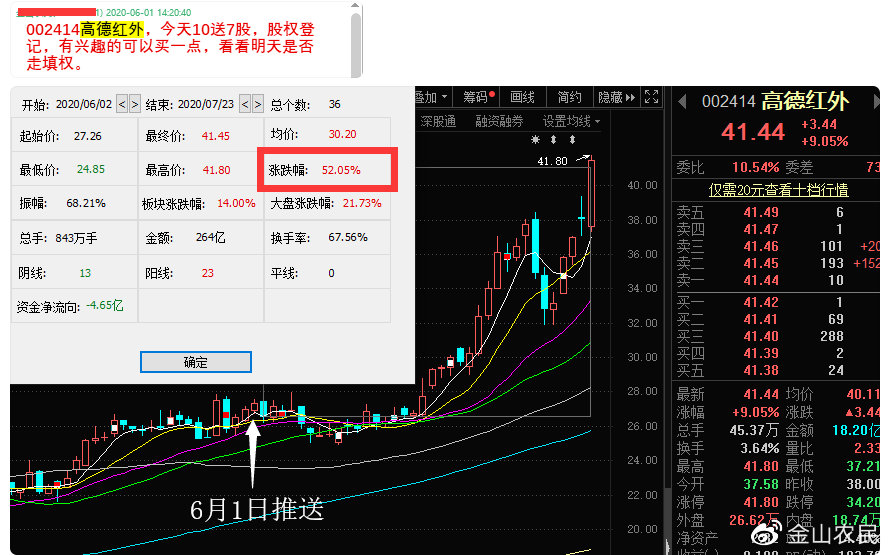Click the 阳线 count 23
Viewport: 888px width, 555px height.
coord(208,273)
